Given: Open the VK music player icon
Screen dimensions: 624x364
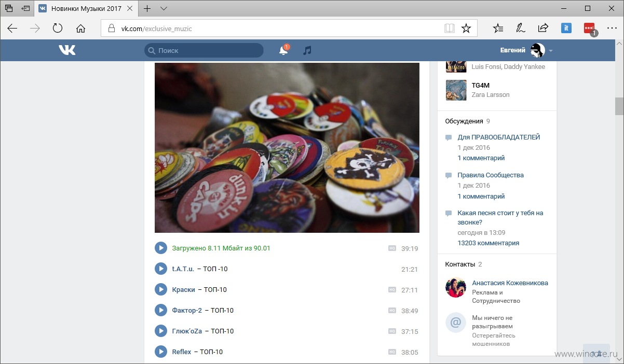Looking at the screenshot, I should [307, 50].
